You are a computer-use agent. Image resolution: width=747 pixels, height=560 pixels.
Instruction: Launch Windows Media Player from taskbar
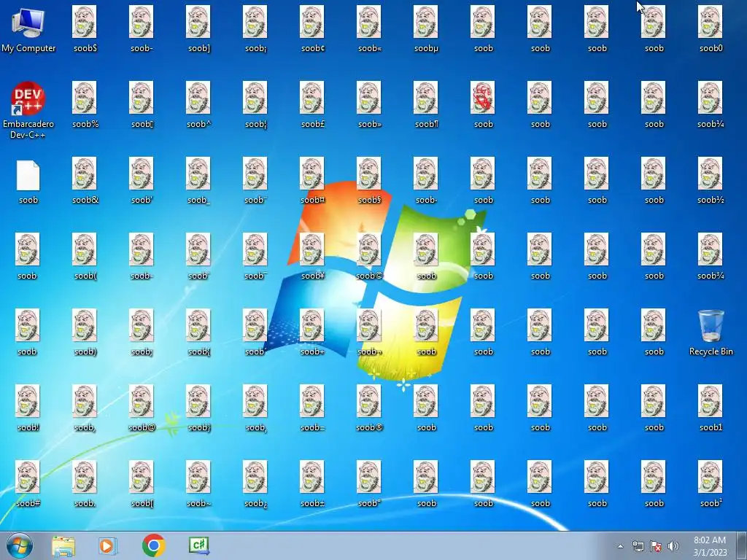pyautogui.click(x=108, y=545)
